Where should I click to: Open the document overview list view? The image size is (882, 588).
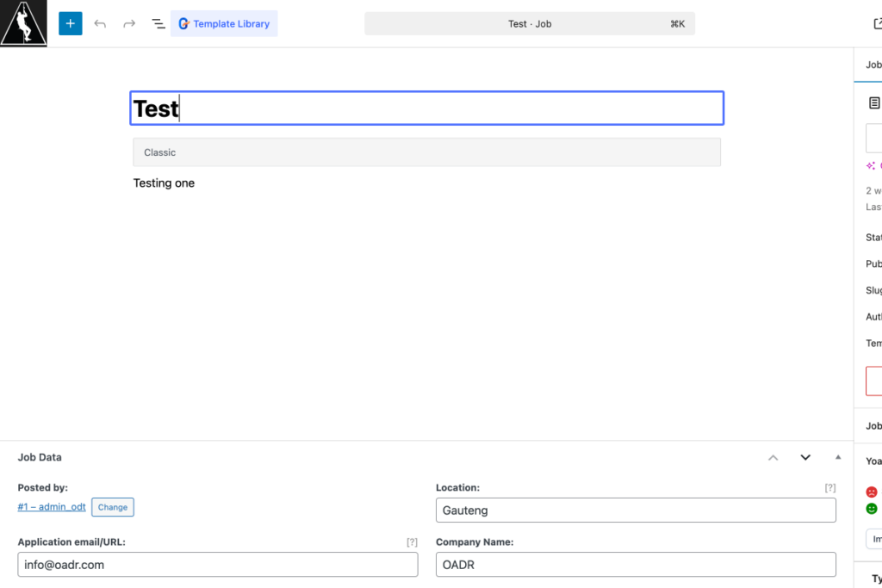pyautogui.click(x=158, y=23)
